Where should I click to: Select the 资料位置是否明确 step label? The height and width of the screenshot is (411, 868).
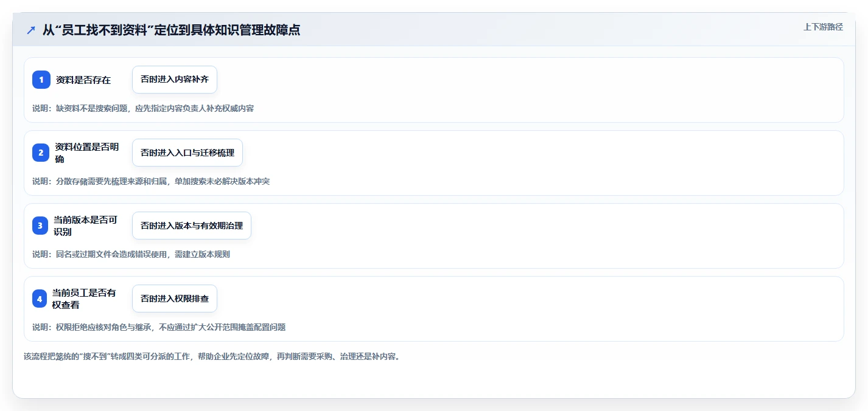coord(87,153)
